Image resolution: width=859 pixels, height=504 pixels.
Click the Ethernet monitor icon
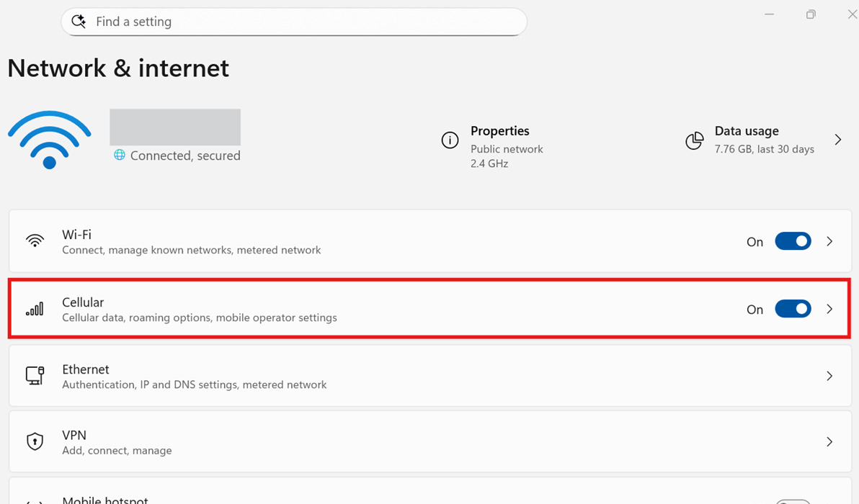click(35, 376)
